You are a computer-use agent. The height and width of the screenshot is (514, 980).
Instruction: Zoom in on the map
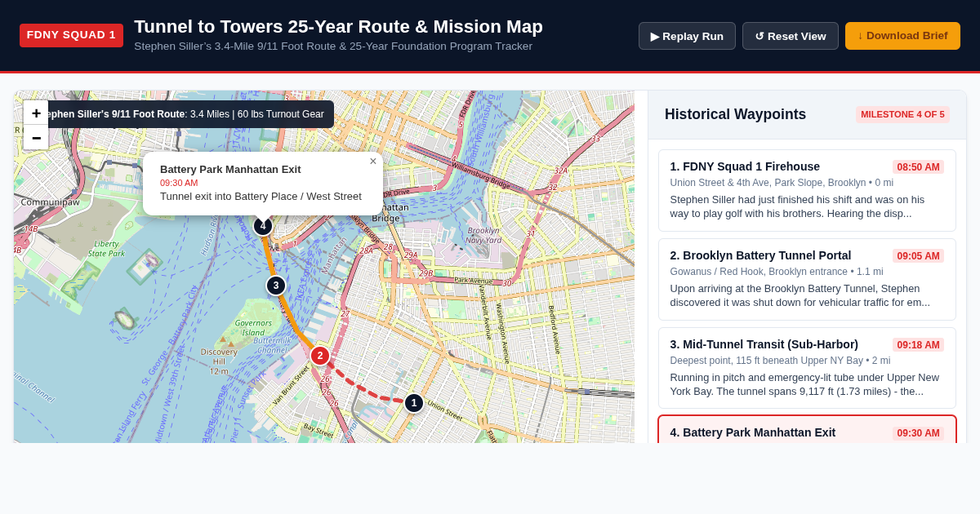36,113
